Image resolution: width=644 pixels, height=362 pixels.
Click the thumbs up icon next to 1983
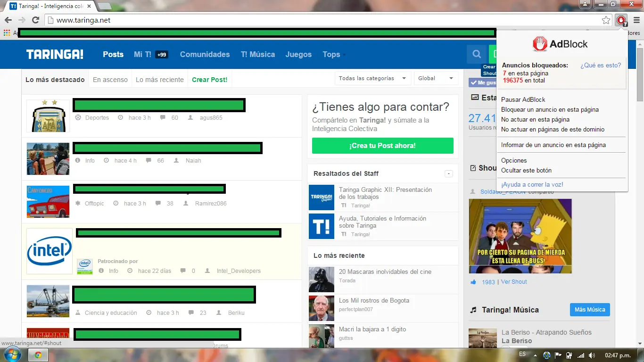473,282
